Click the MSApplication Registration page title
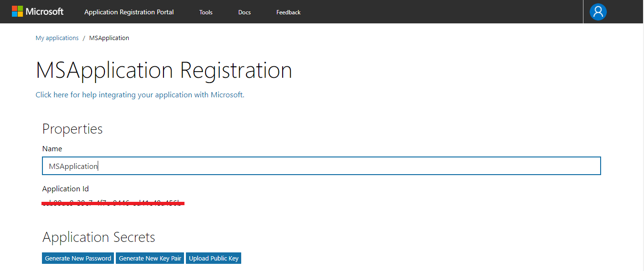The image size is (644, 271). [x=164, y=71]
